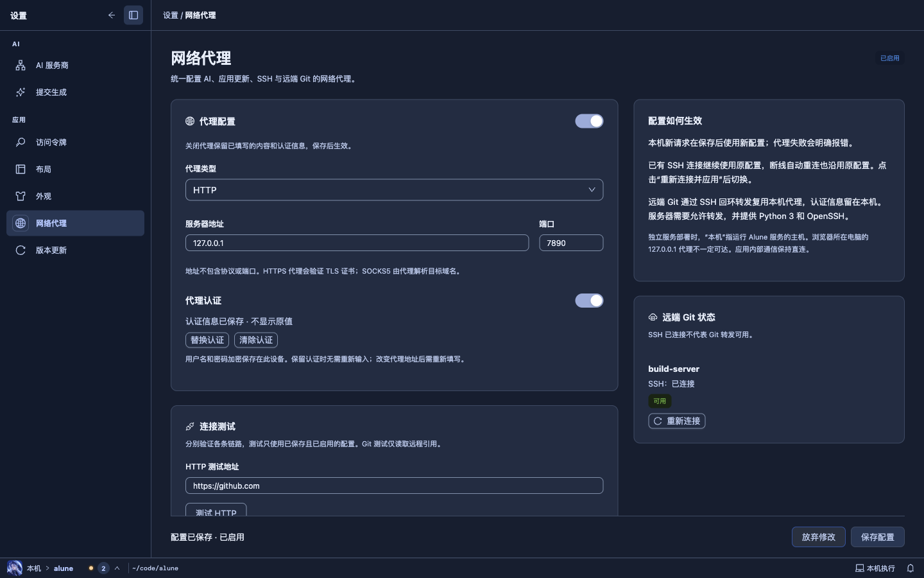Viewport: 924px width, 578px height.
Task: Expand the up chevron in the status bar
Action: [x=117, y=568]
